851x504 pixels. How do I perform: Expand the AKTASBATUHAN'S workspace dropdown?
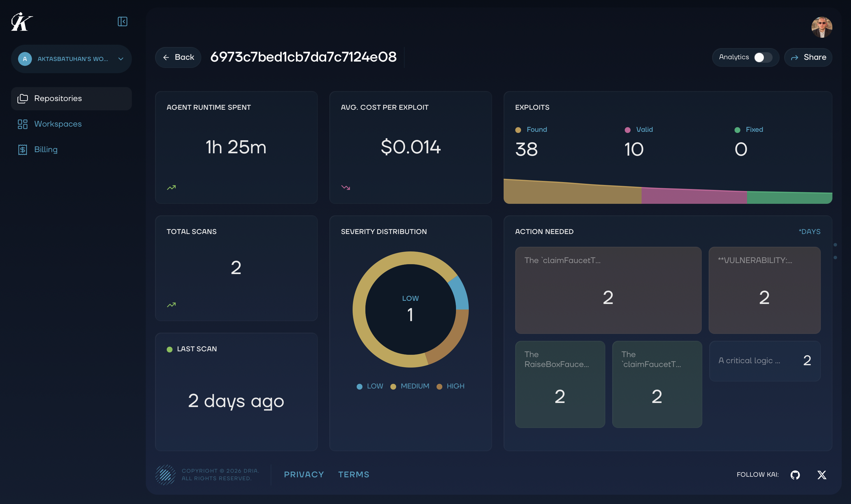[x=121, y=58]
